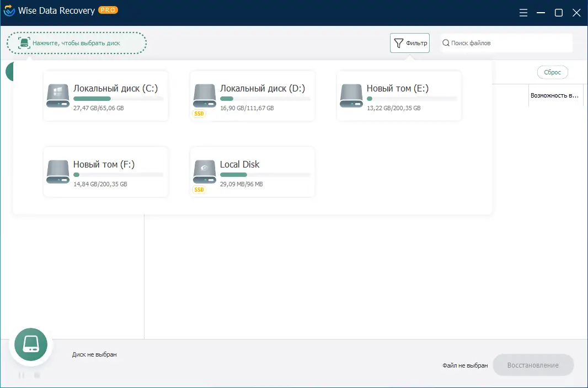Click the 16,90 GB/111,67 GB text
Screen dimensions: 588x388
point(247,108)
